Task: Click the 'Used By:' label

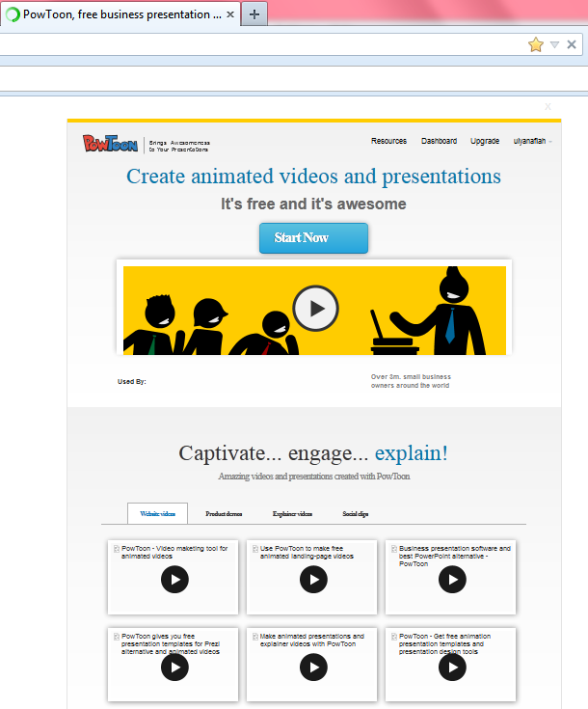Action: pyautogui.click(x=131, y=382)
